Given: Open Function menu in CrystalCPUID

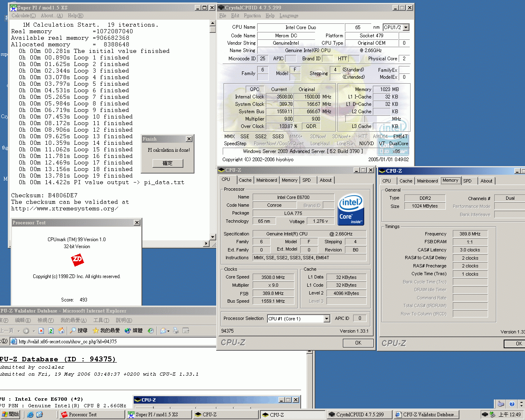Looking at the screenshot, I should (x=252, y=16).
